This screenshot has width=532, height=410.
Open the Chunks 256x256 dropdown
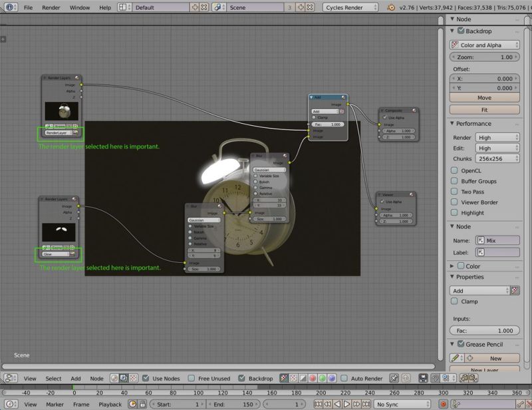click(x=498, y=159)
